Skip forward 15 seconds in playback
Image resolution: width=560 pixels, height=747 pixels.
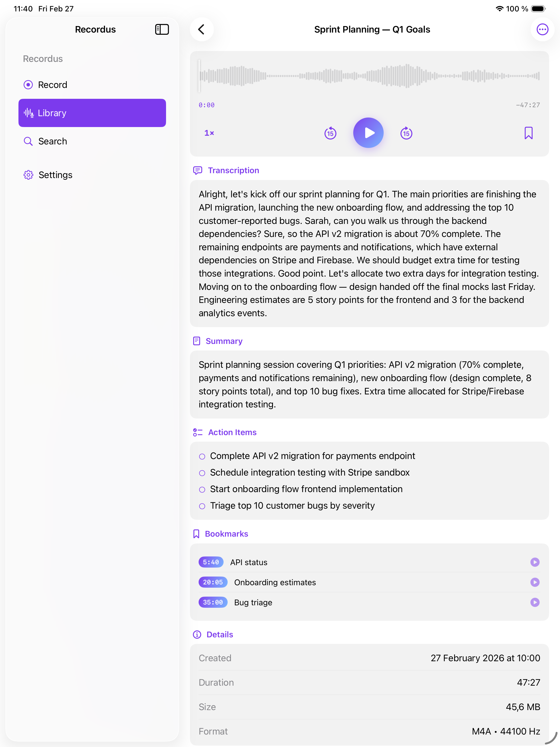click(x=406, y=133)
